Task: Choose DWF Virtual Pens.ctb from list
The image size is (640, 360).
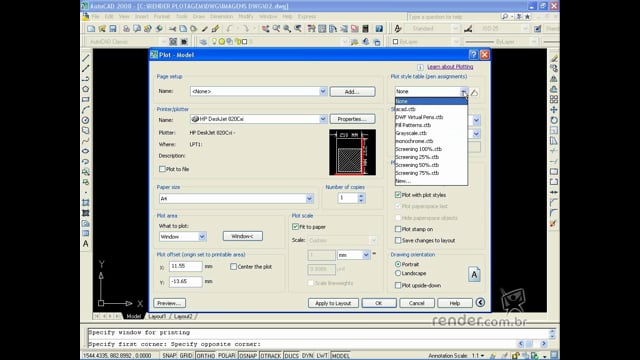Action: (x=431, y=117)
